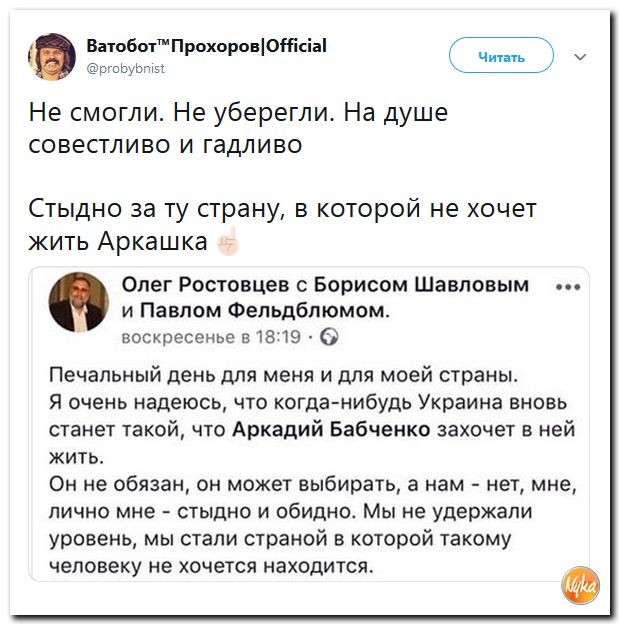Click the bold name Аркадий Бабченко

point(331,430)
